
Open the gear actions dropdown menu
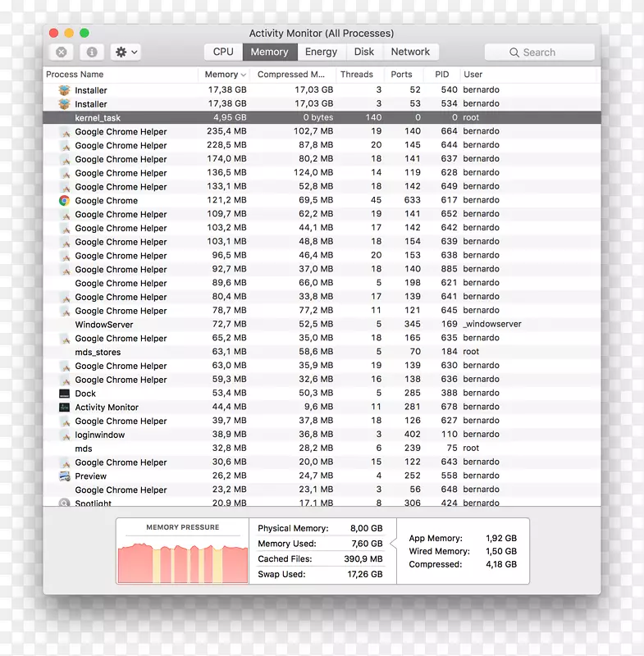coord(126,52)
